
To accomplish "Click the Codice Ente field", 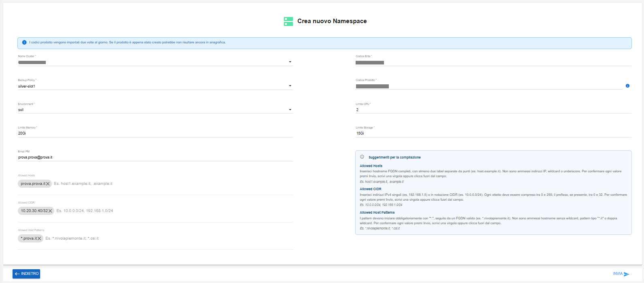I will pos(493,62).
